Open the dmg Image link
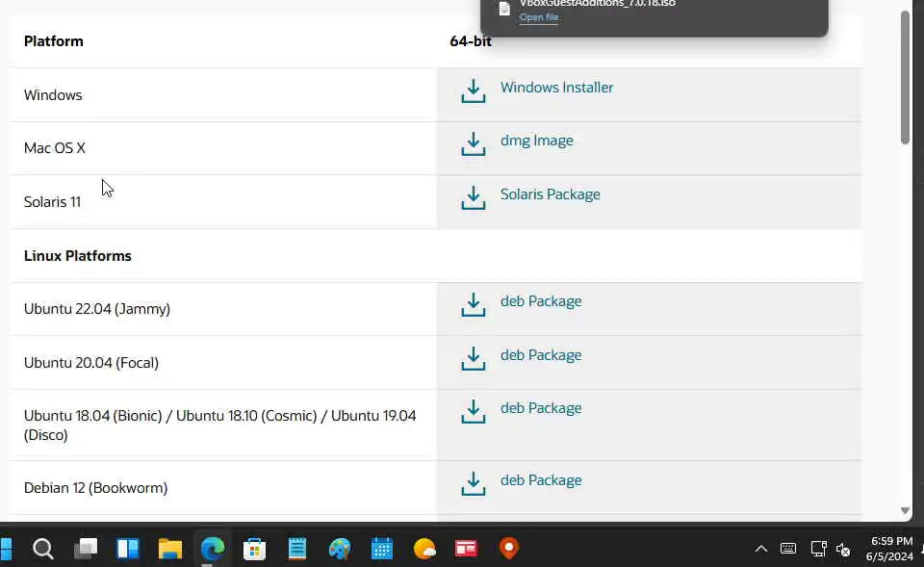The image size is (924, 567). (x=536, y=141)
